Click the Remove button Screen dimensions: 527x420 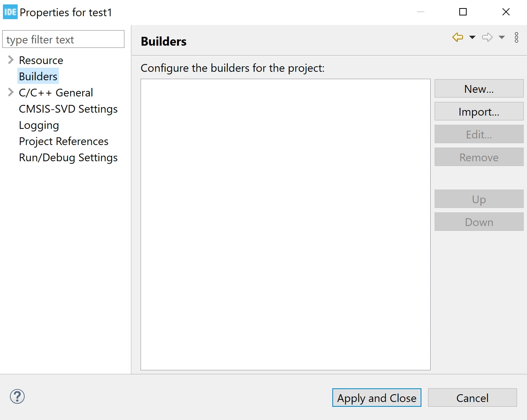[x=479, y=157]
